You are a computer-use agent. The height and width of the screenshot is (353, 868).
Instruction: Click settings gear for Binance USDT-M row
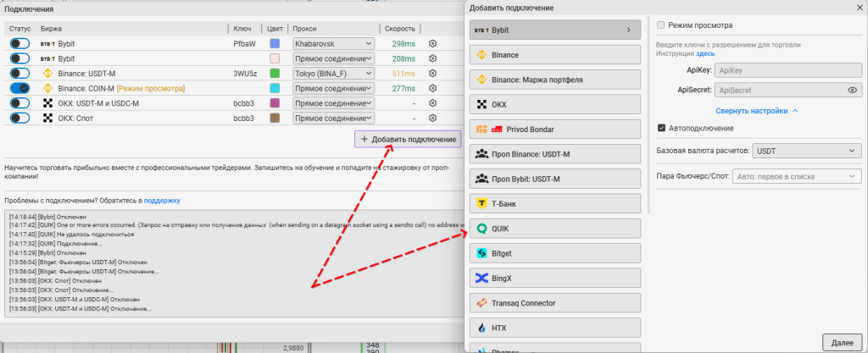(x=432, y=74)
